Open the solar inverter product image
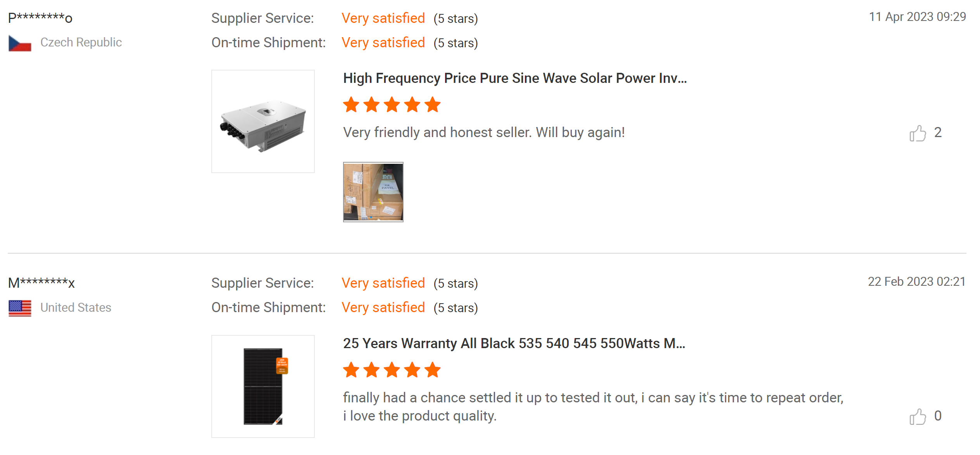The width and height of the screenshot is (980, 455). (x=263, y=121)
